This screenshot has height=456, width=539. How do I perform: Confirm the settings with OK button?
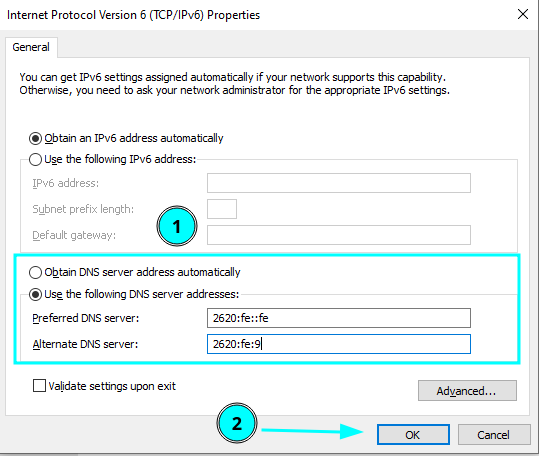coord(413,435)
